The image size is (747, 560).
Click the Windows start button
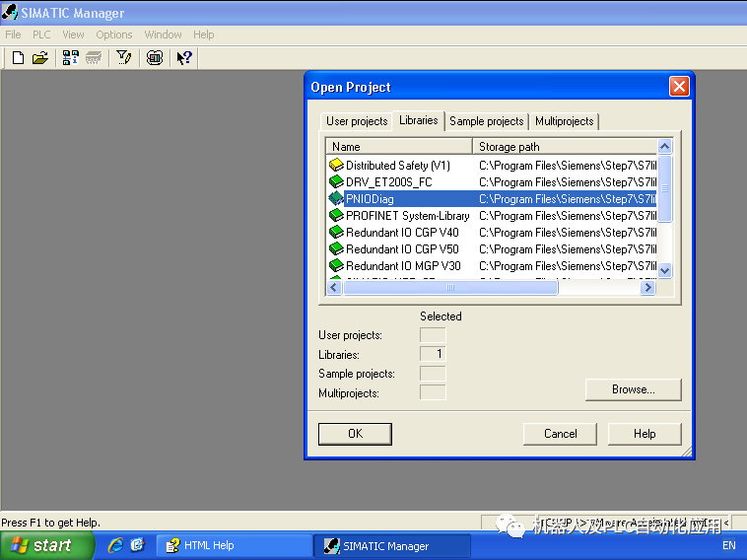pos(46,545)
